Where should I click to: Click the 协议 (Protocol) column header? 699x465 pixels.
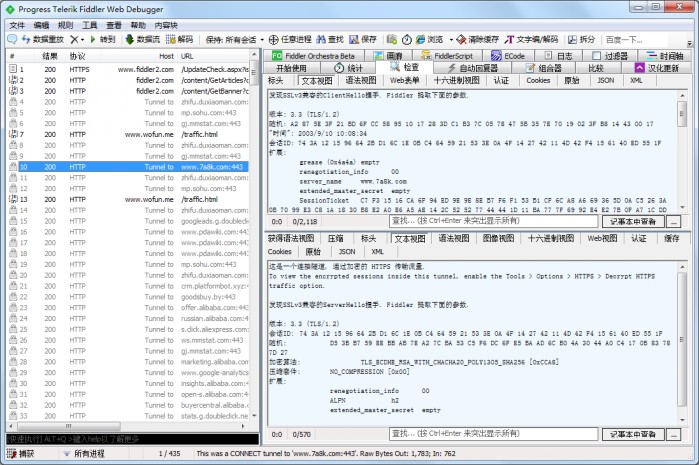[x=84, y=56]
